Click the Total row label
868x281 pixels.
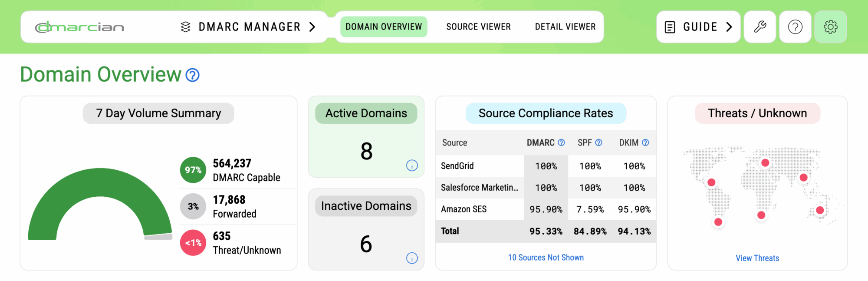click(x=450, y=231)
